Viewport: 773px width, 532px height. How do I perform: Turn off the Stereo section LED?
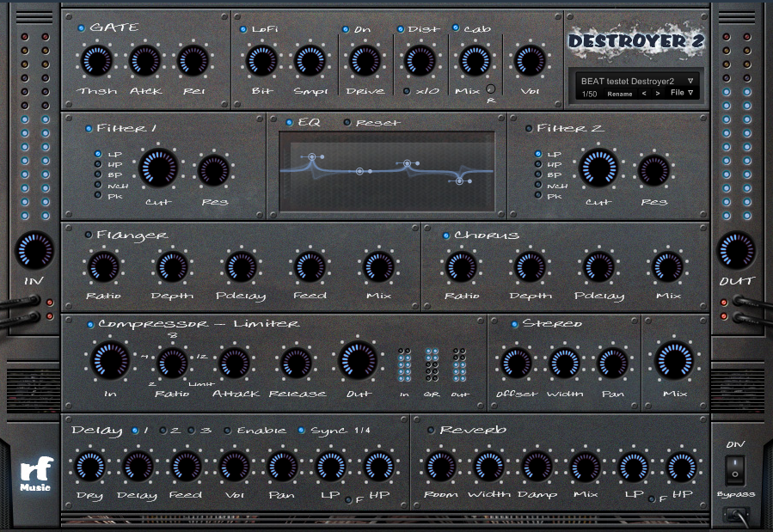[x=515, y=324]
